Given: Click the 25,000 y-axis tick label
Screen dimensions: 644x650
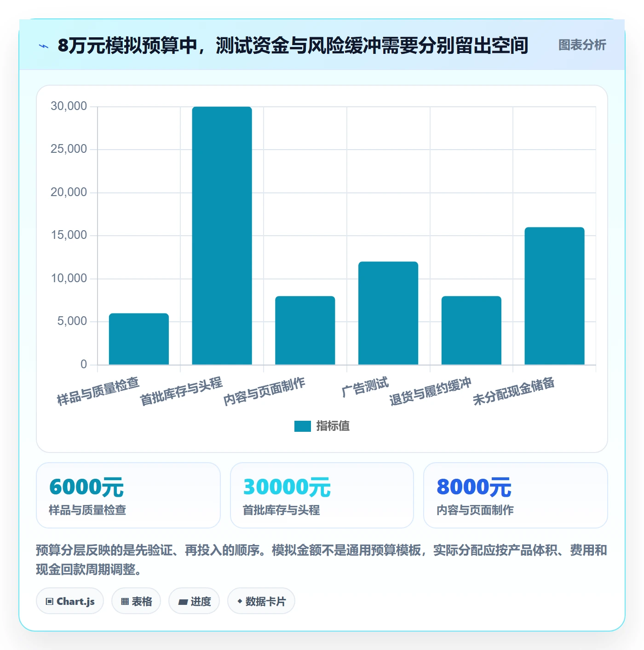Looking at the screenshot, I should tap(69, 149).
